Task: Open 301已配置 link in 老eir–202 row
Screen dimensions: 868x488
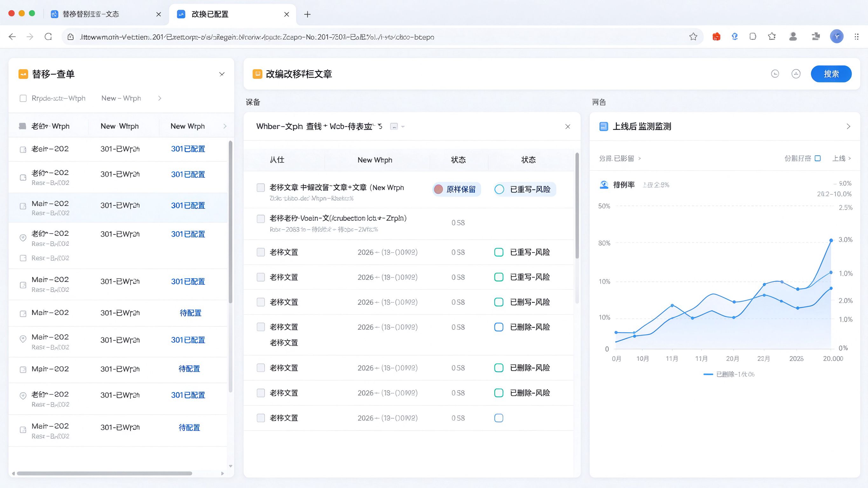Action: coord(188,149)
